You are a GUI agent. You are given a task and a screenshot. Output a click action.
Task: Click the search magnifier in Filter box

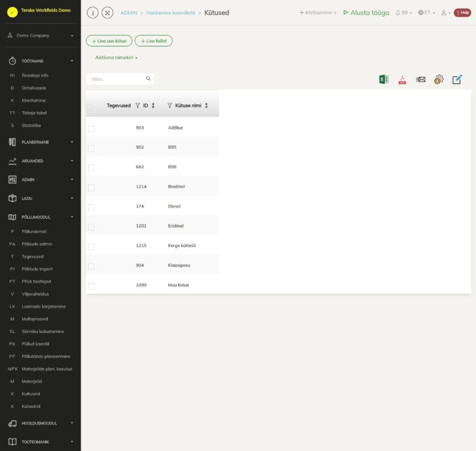click(148, 78)
